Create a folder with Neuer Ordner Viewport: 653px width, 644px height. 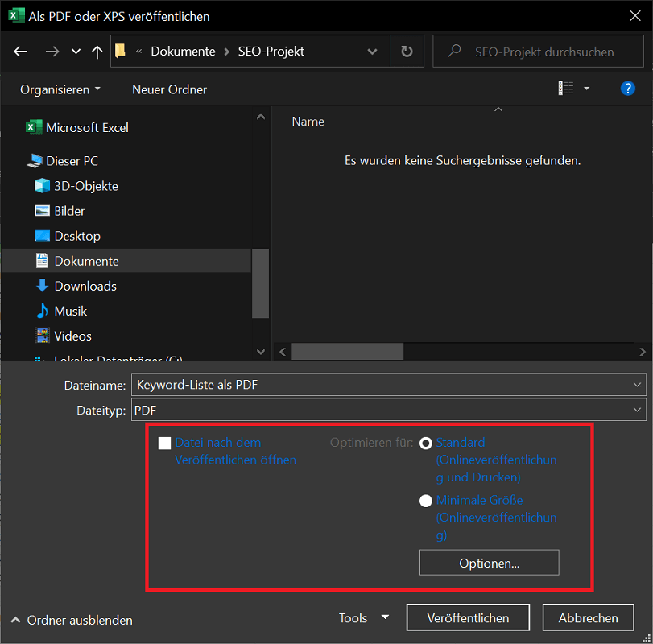(169, 89)
